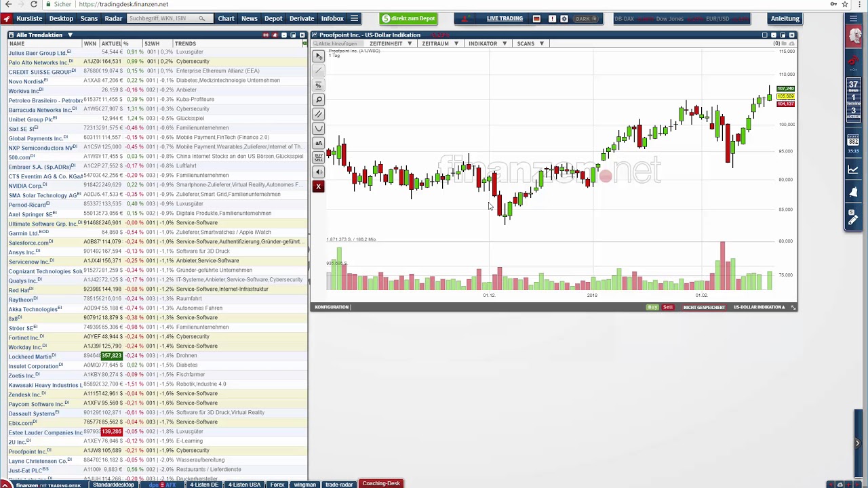The image size is (868, 488).
Task: Switch to the trade-radar tab
Action: click(339, 485)
